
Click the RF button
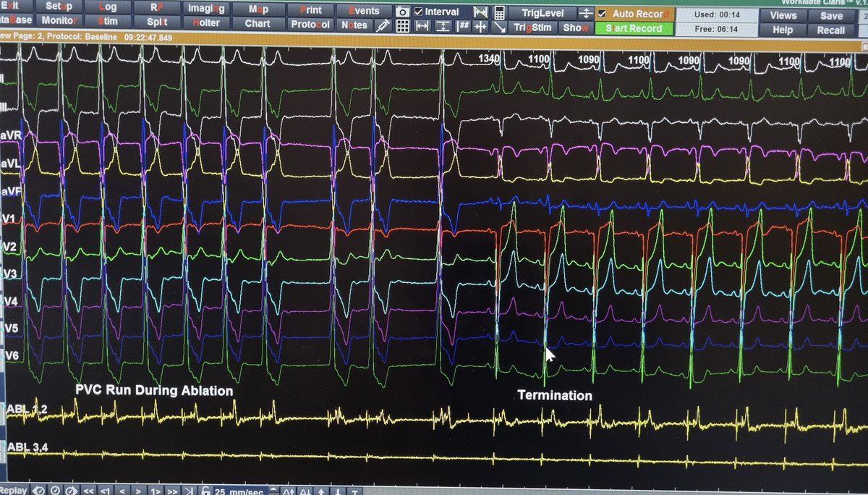(x=156, y=7)
